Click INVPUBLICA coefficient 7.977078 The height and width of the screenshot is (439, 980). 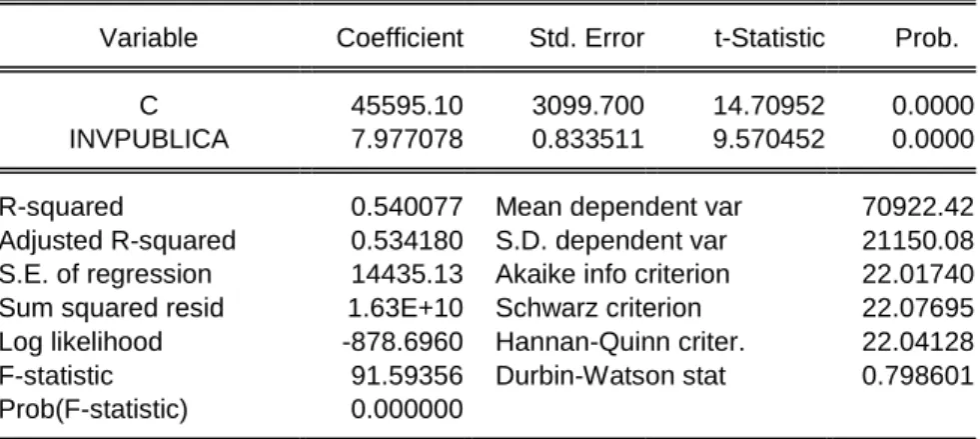pos(407,139)
